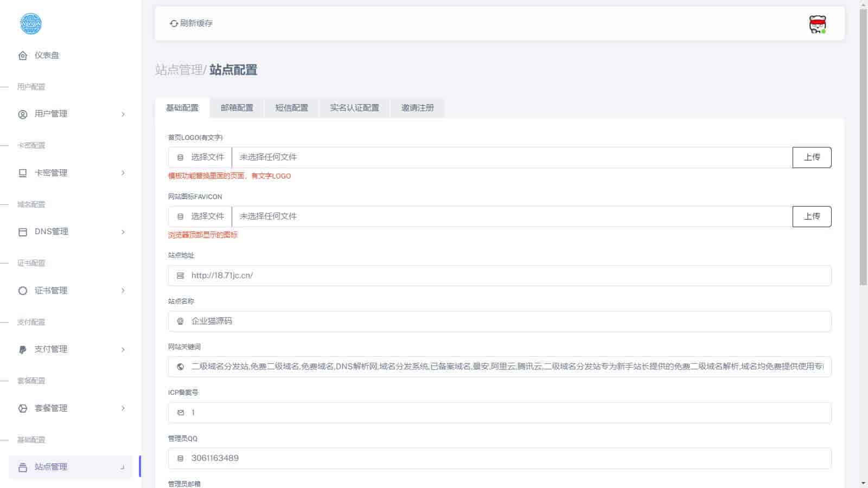Click the site management icon

pos(23,467)
